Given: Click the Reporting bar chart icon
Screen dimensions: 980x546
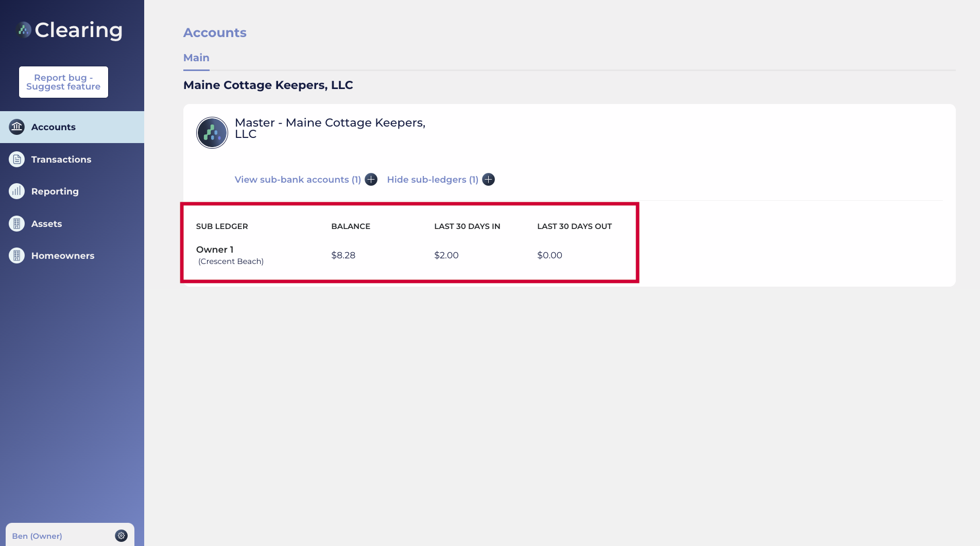Looking at the screenshot, I should click(x=17, y=191).
